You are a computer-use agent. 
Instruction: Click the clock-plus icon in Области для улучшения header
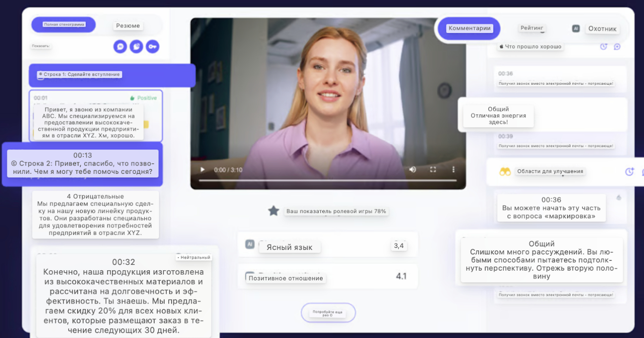pyautogui.click(x=629, y=171)
